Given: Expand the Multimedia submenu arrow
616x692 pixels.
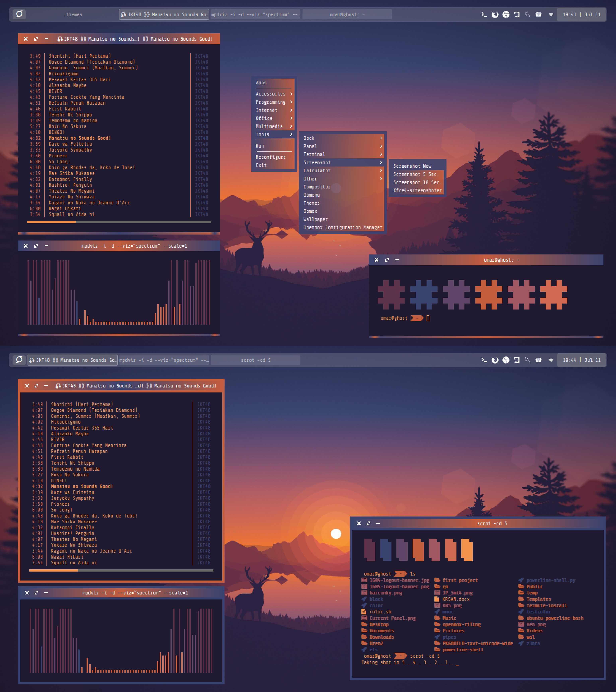Looking at the screenshot, I should 291,126.
